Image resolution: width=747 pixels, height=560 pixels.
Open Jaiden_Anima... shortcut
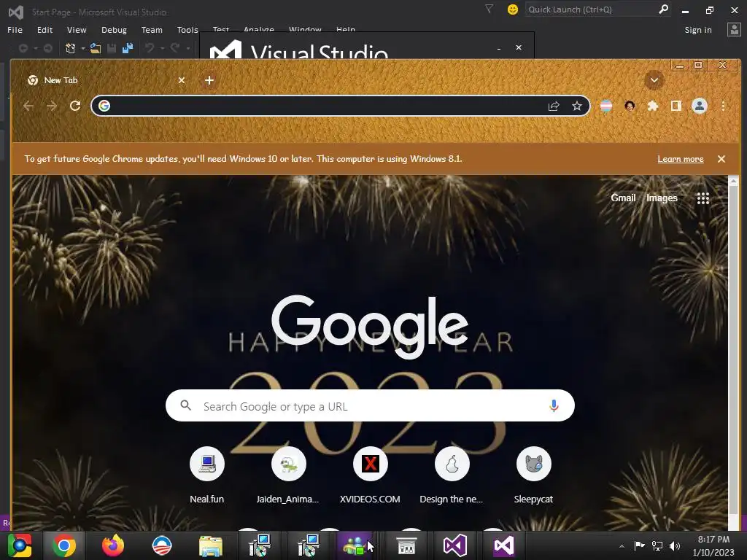(288, 475)
